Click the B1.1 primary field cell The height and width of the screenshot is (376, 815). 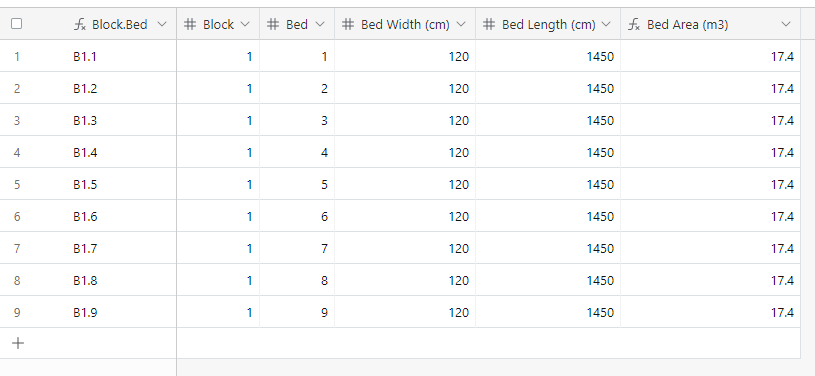tap(123, 56)
